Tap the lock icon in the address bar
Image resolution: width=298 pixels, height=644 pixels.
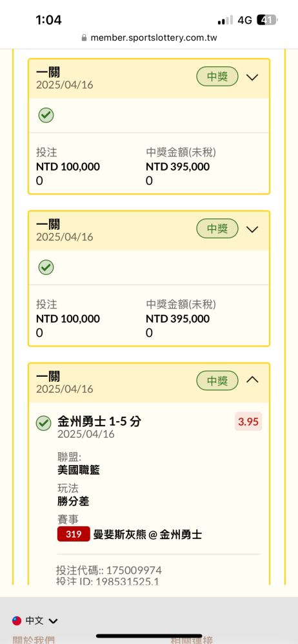(84, 38)
